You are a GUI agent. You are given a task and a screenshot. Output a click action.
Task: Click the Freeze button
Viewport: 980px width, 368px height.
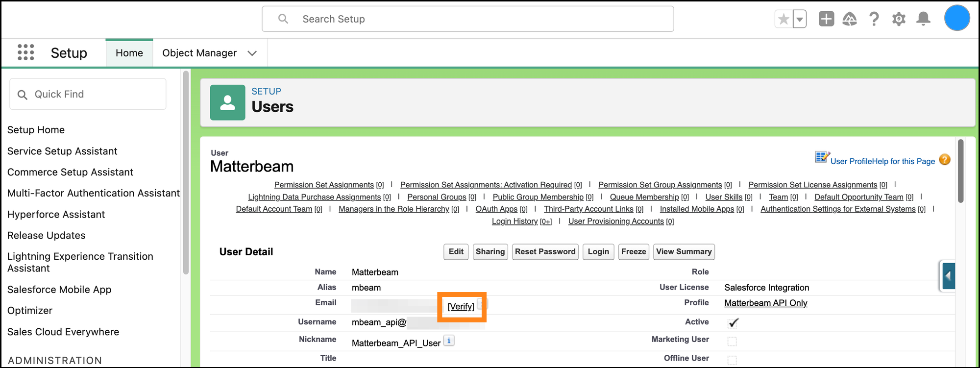coord(634,252)
